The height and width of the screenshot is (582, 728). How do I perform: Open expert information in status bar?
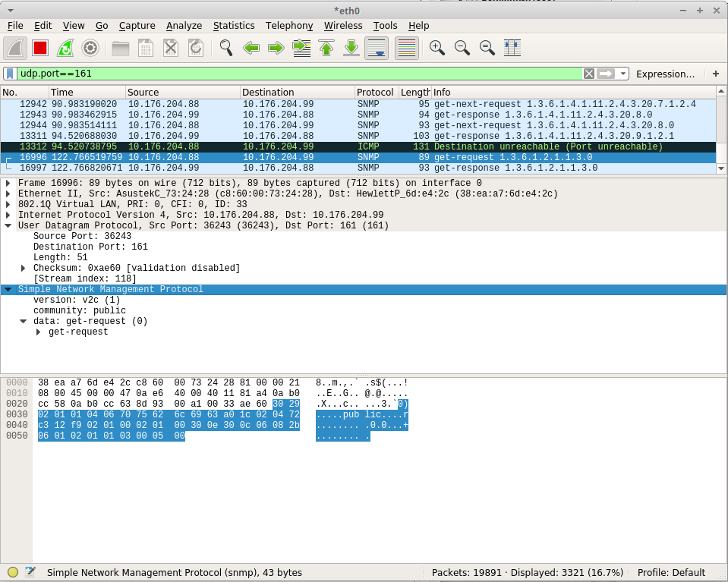(x=13, y=573)
